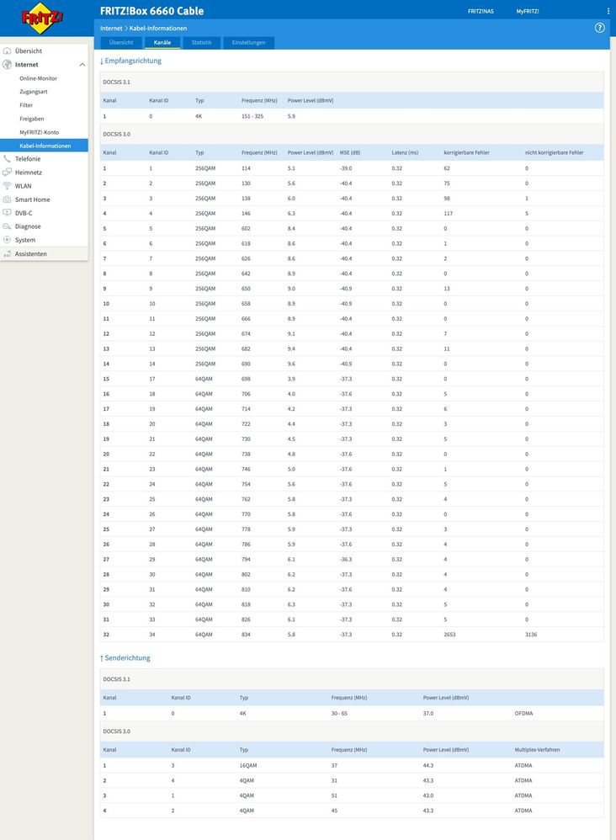The width and height of the screenshot is (616, 840).
Task: Switch to the Übersicht tab
Action: tap(121, 42)
